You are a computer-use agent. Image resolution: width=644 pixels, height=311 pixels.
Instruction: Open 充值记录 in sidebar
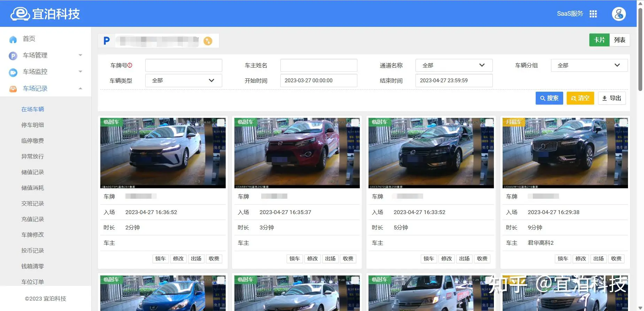(x=33, y=219)
